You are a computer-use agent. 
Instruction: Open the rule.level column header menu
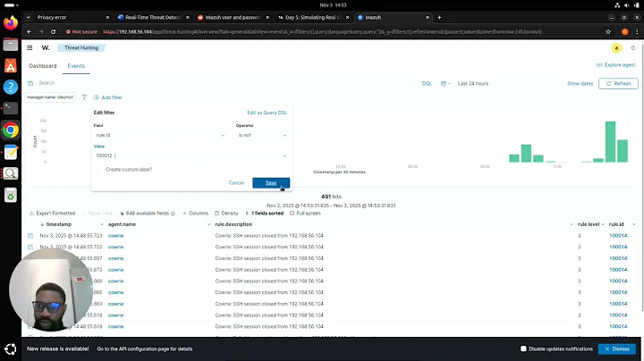coord(603,225)
